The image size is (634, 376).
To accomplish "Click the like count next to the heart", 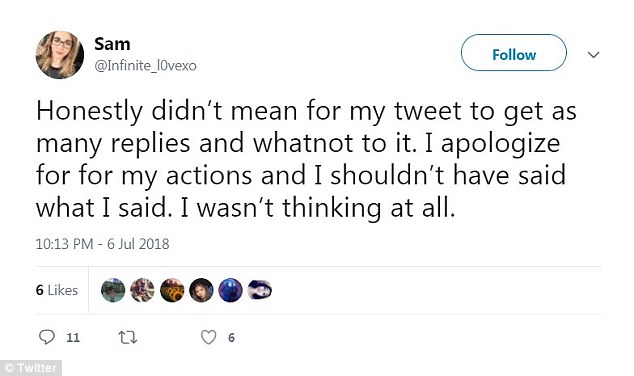I will 231,337.
